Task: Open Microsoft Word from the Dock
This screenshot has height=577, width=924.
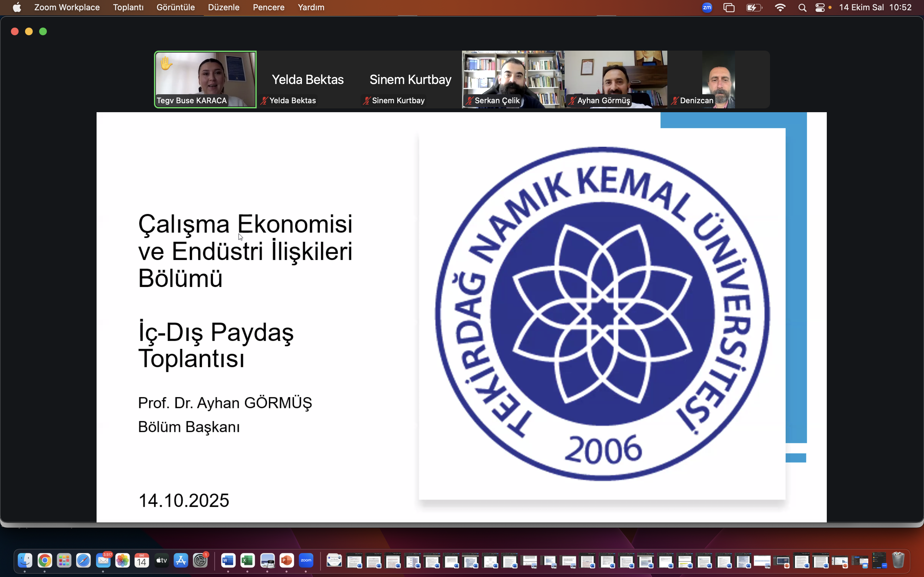Action: [x=228, y=560]
